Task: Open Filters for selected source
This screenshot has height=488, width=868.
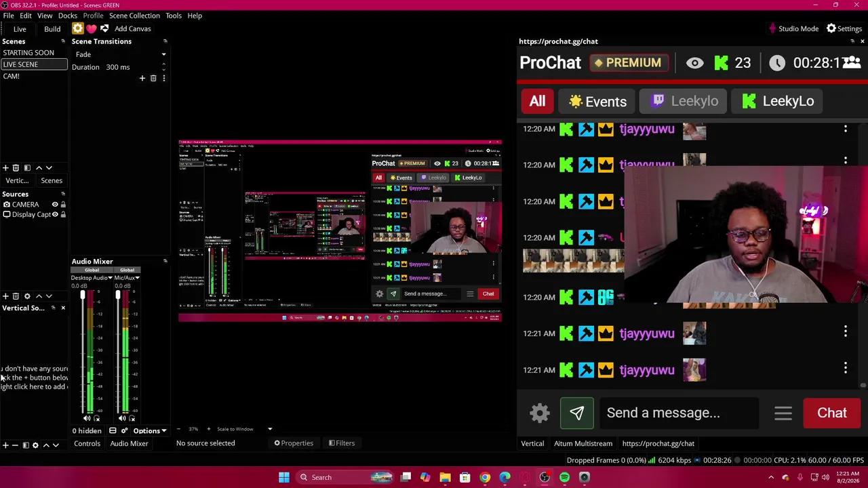Action: pos(342,443)
